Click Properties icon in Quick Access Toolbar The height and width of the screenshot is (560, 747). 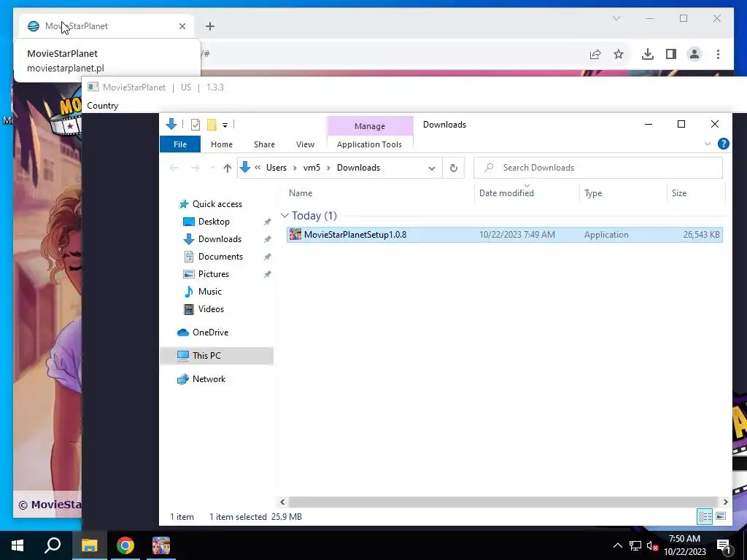[x=196, y=125]
